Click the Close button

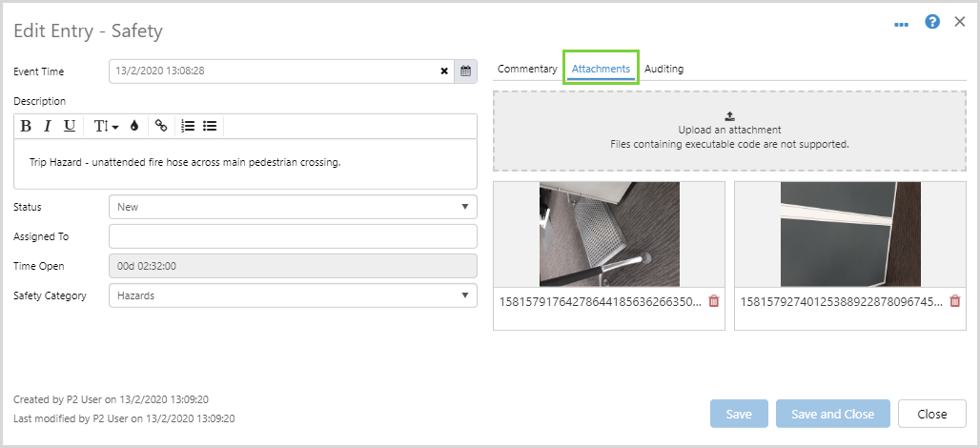point(932,414)
